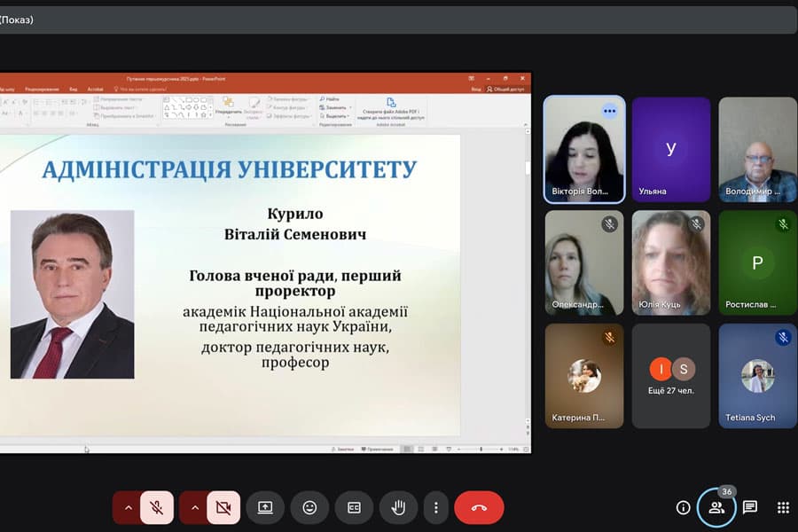Click Общий доступ share button in PowerPoint
Image resolution: width=798 pixels, height=532 pixels.
click(505, 89)
